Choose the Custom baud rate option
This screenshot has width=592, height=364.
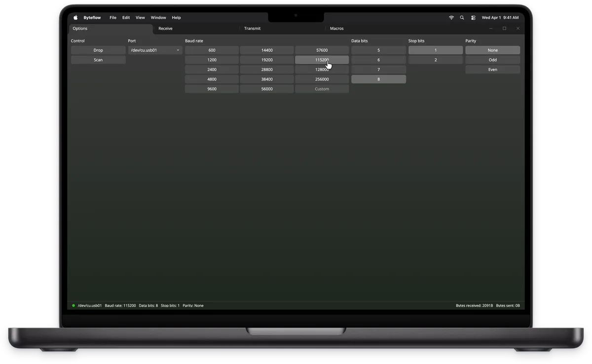[x=322, y=89]
